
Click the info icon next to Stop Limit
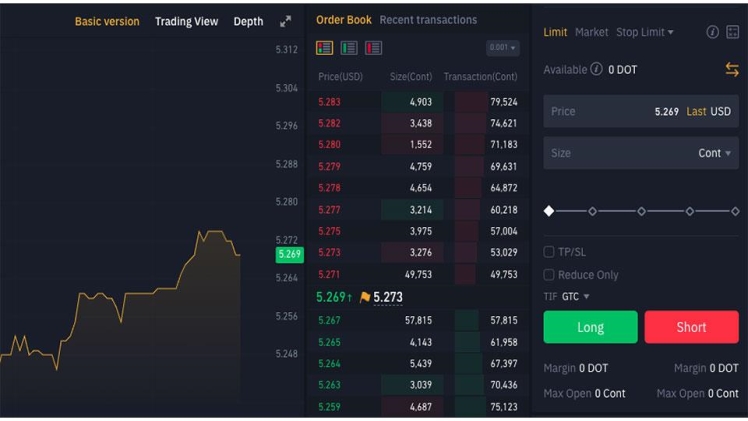click(712, 32)
